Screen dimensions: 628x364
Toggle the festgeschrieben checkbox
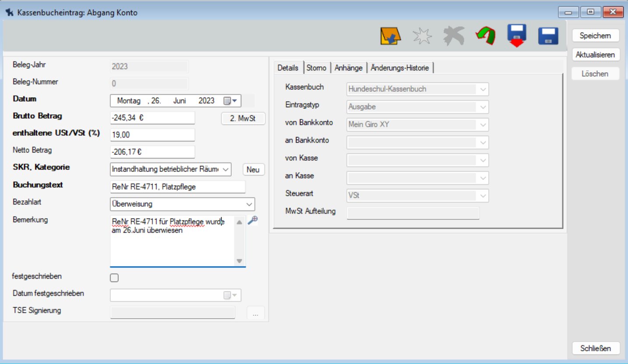(114, 278)
